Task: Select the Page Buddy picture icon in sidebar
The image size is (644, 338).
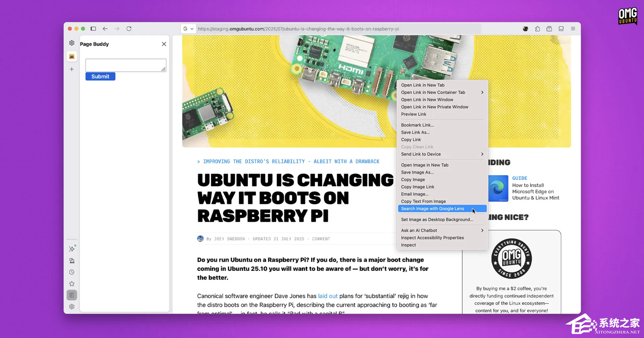Action: 72,56
